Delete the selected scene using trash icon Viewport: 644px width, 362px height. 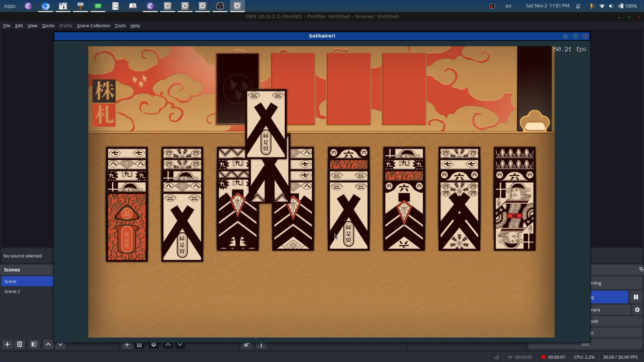click(19, 344)
